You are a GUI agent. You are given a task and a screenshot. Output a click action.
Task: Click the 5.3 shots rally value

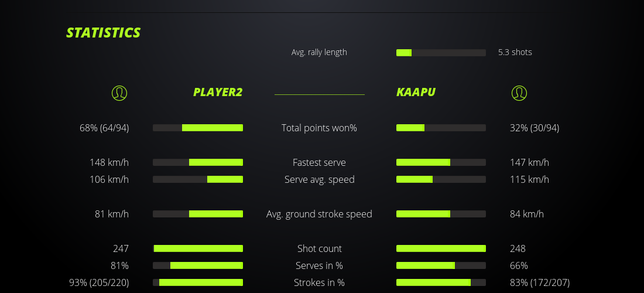click(515, 52)
